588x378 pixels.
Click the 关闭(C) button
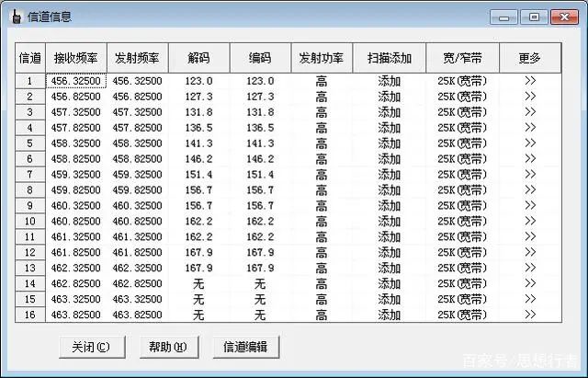click(x=92, y=347)
